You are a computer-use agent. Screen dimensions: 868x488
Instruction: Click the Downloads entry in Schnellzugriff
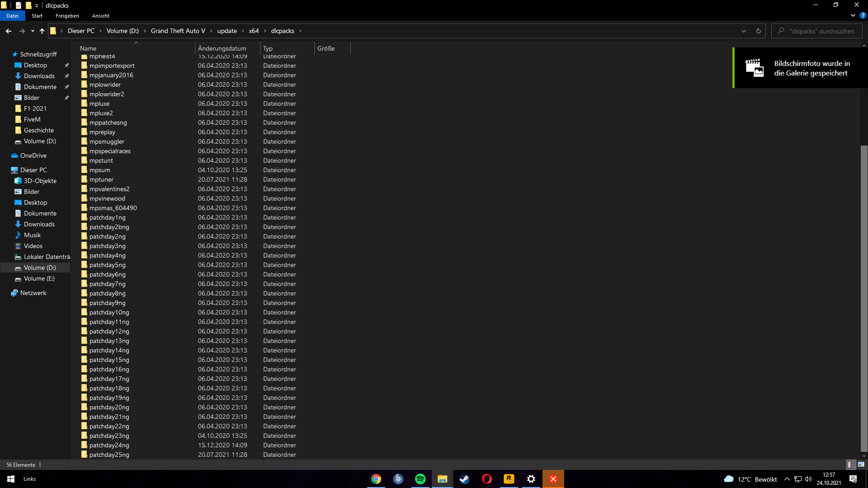coord(39,76)
